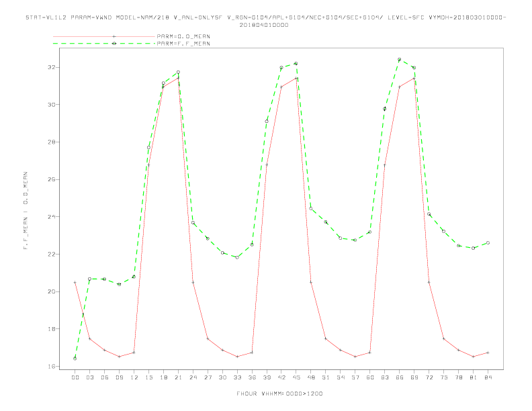Click the second title line 201804010000
The width and height of the screenshot is (532, 411).
(264, 25)
